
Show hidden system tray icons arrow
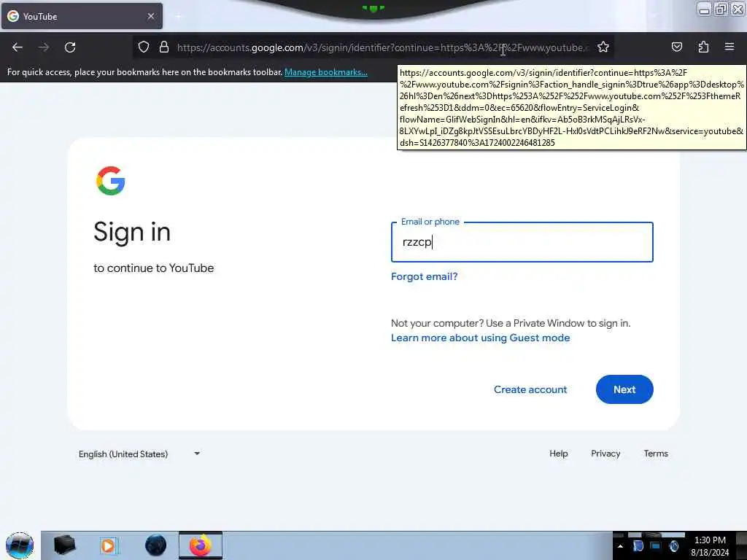(620, 546)
